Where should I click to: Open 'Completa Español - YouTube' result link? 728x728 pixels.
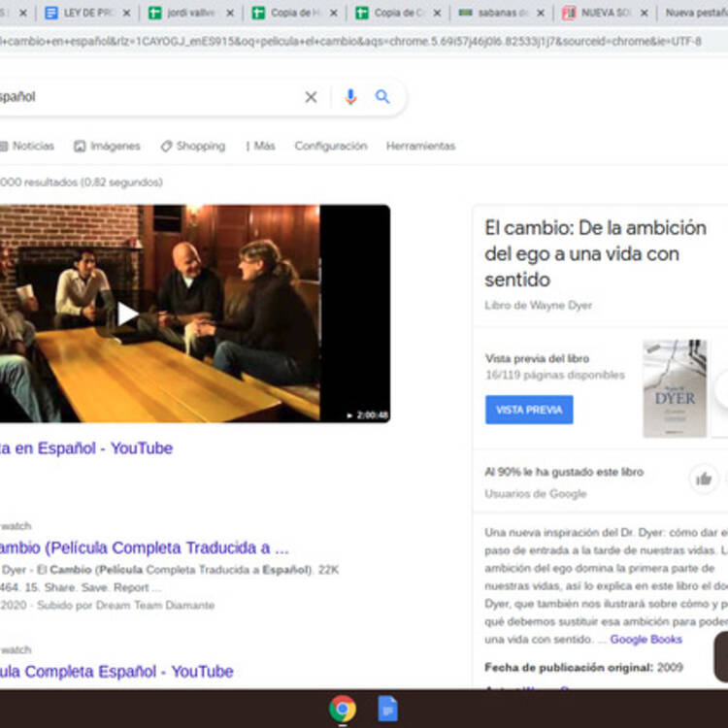coord(116,672)
